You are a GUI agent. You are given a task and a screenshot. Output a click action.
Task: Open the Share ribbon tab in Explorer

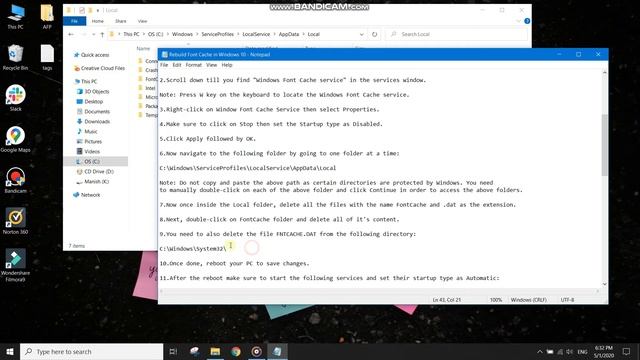pos(120,21)
